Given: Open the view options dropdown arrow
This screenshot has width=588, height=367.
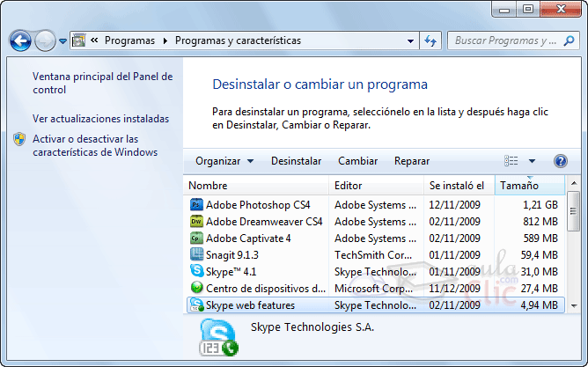Looking at the screenshot, I should [532, 161].
